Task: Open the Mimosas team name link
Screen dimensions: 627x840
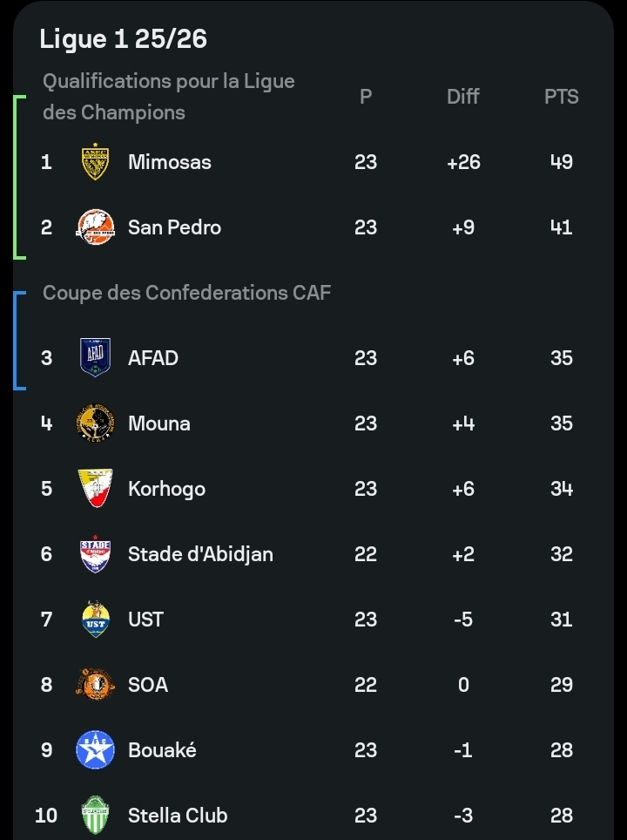Action: [x=169, y=162]
